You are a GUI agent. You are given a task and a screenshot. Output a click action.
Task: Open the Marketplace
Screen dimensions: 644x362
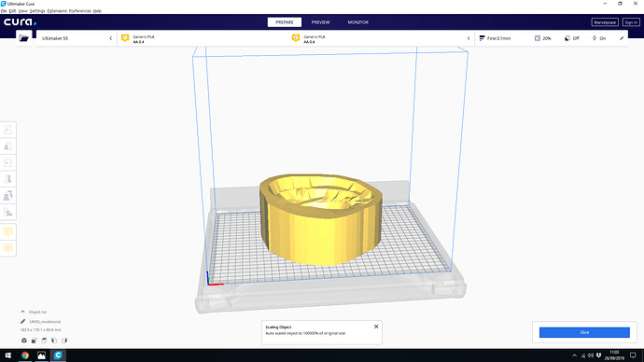(605, 22)
